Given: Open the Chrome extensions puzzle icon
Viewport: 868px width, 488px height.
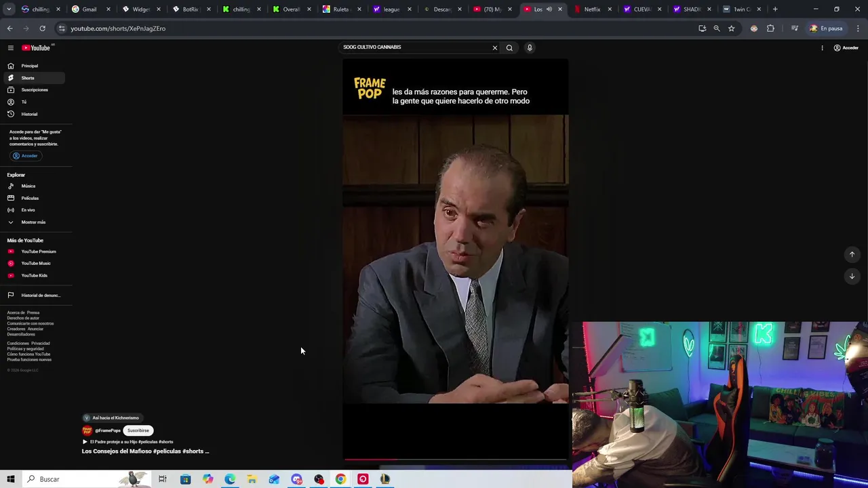Looking at the screenshot, I should coord(770,28).
